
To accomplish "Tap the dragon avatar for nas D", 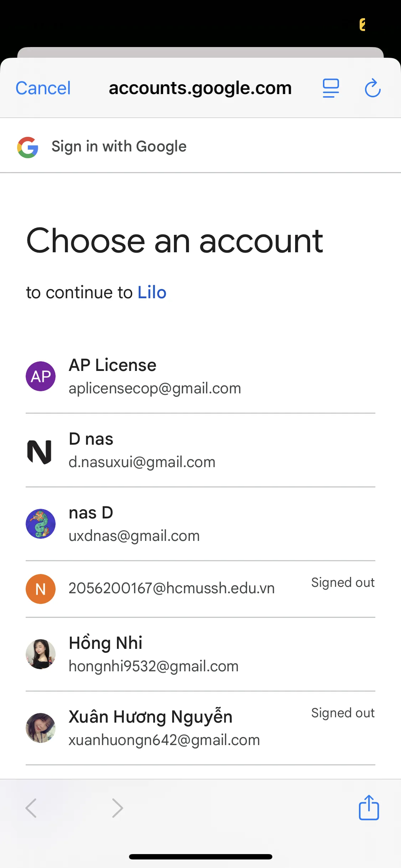I will click(x=41, y=524).
